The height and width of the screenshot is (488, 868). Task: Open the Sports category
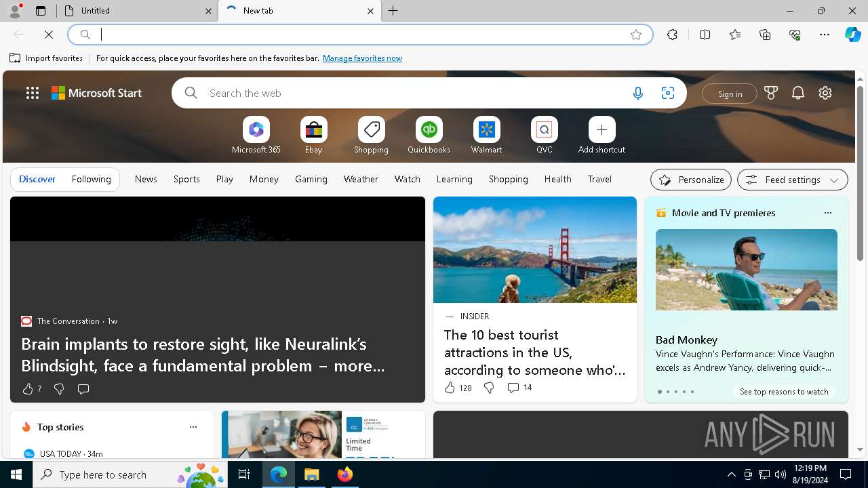coord(186,179)
